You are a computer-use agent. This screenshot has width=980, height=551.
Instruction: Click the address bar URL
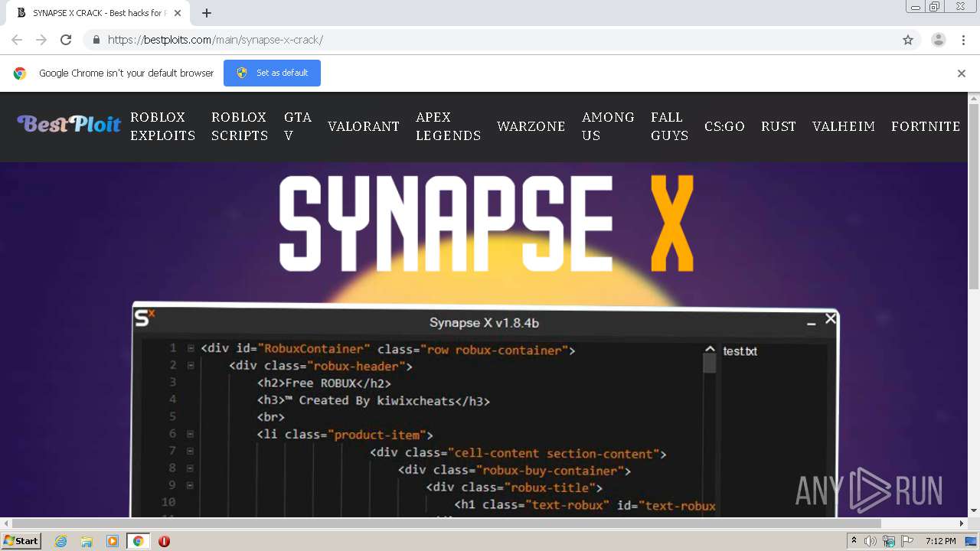[x=215, y=40]
